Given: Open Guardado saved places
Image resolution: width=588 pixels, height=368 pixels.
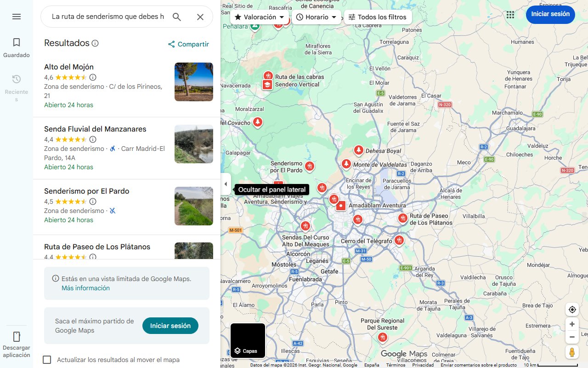Looking at the screenshot, I should [17, 45].
